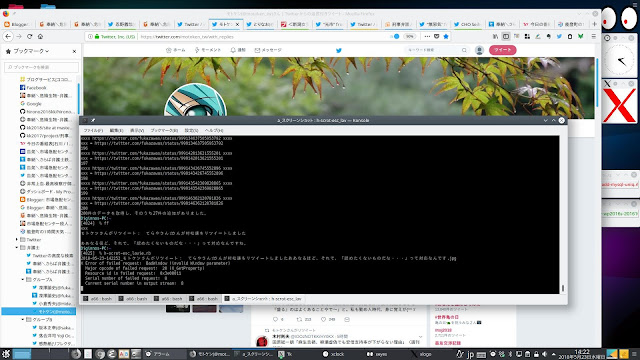Viewport: 640px width, 360px height.
Task: Open the 落合洋司 bookmark
Action: point(53,336)
